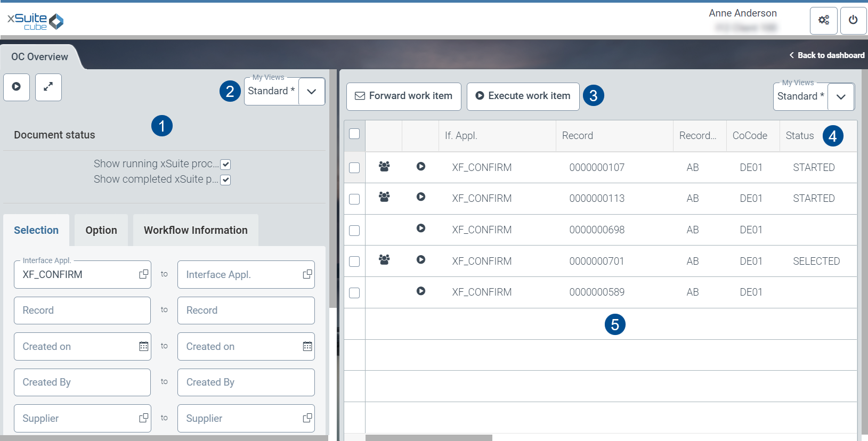868x441 pixels.
Task: Execute play icon for record 0000000698
Action: click(x=421, y=228)
